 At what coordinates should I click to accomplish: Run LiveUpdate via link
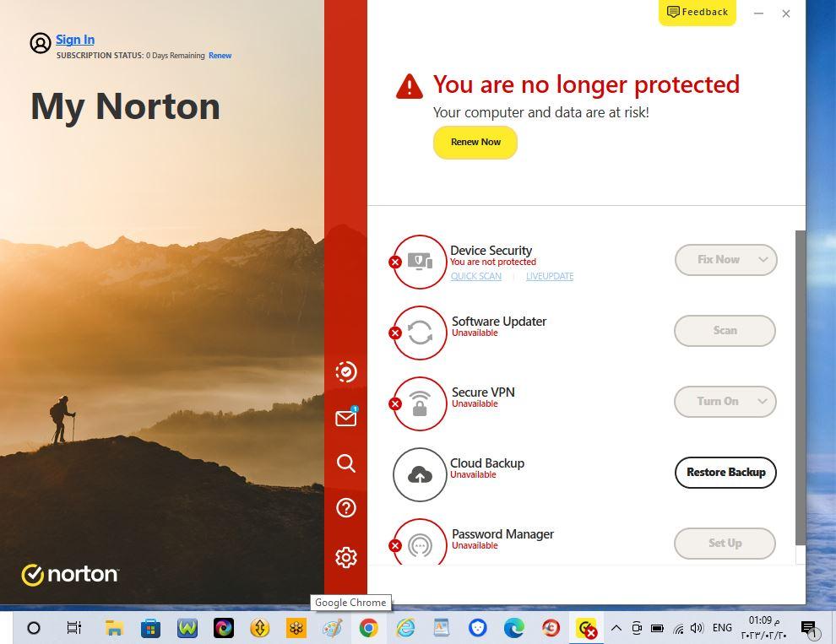point(550,276)
